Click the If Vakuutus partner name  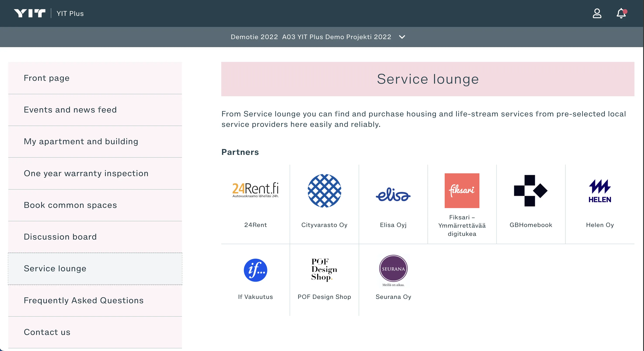[256, 297]
